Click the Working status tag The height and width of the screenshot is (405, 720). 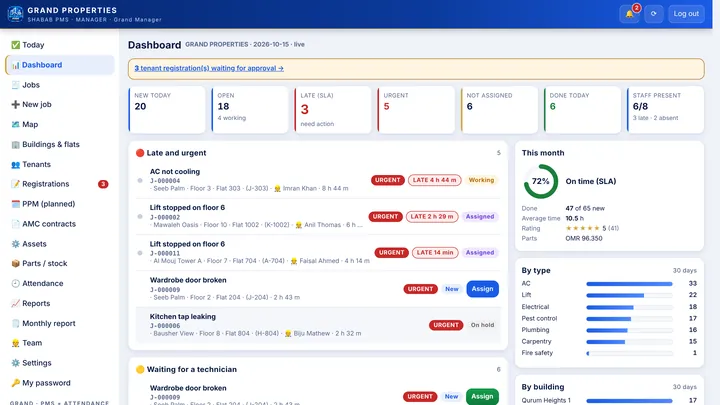(481, 180)
